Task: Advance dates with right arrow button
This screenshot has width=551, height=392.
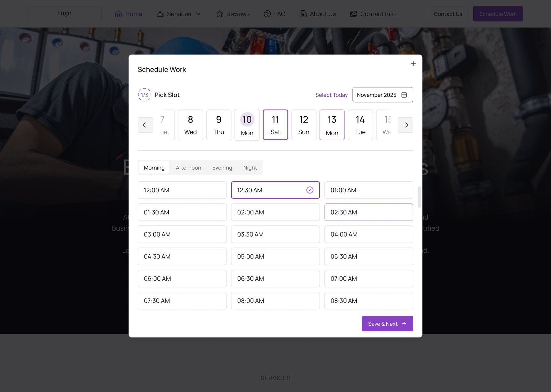Action: 405,125
